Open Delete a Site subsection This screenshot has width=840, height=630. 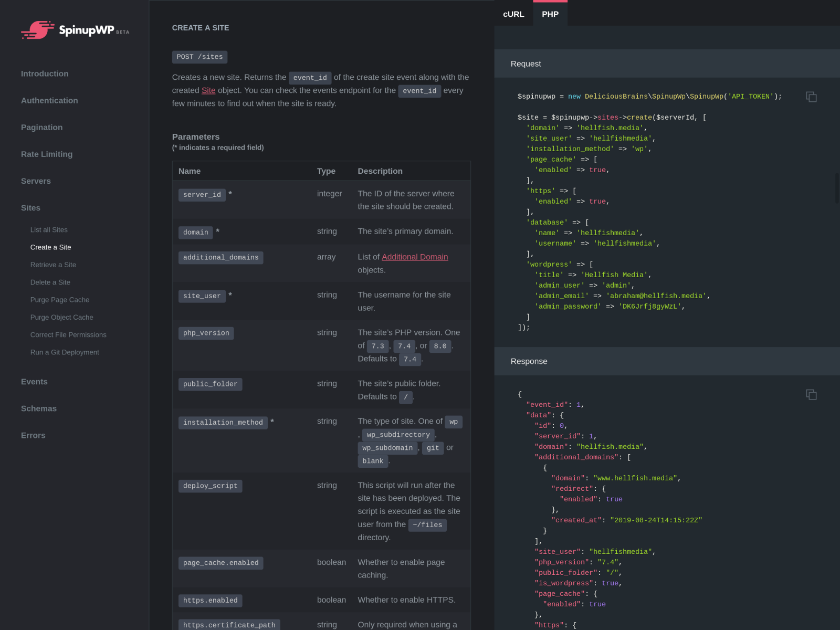point(50,282)
